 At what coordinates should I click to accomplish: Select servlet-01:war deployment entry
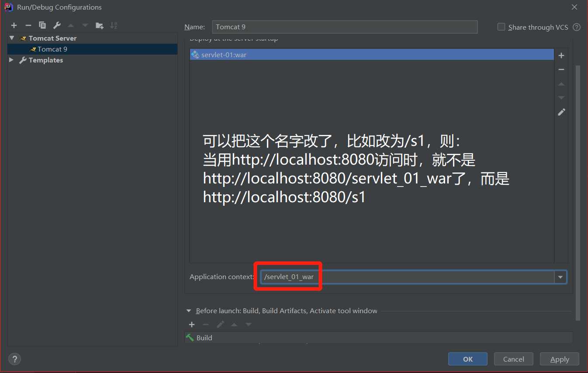372,55
